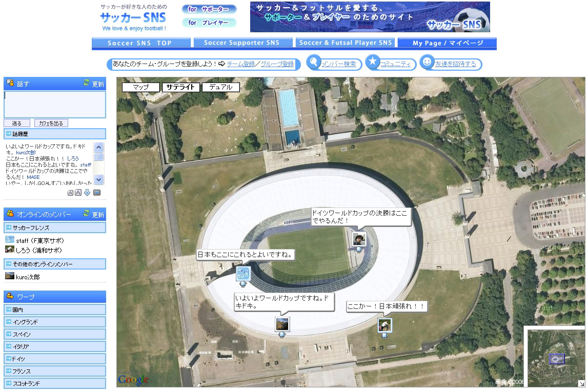This screenshot has width=588, height=391.
Task: Collapse overview map corner arrow
Action: click(581, 383)
